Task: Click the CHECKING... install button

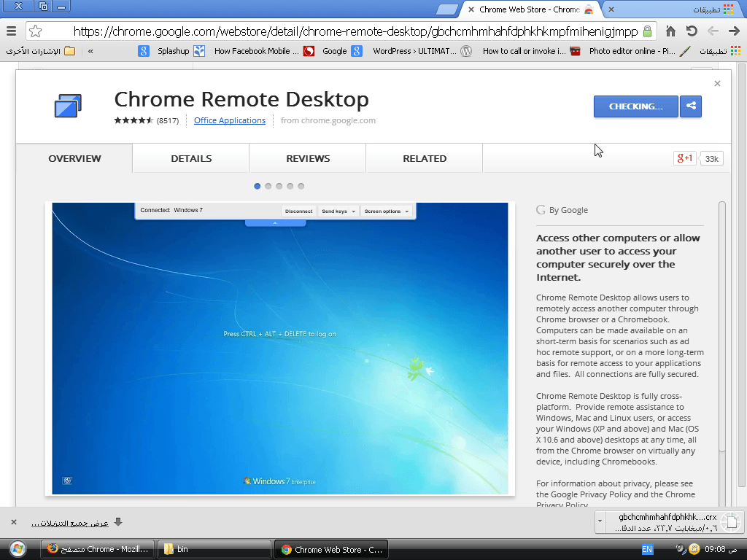Action: coord(636,106)
